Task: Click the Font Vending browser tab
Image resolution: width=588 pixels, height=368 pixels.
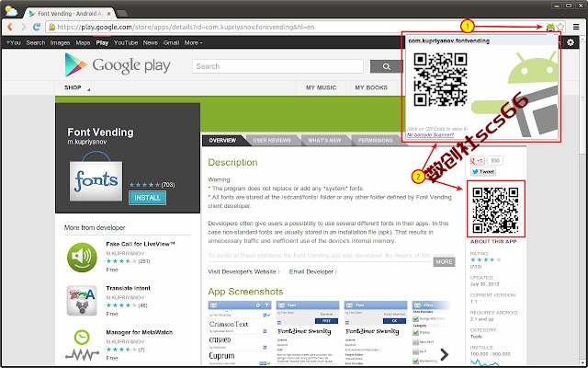Action: (x=70, y=14)
